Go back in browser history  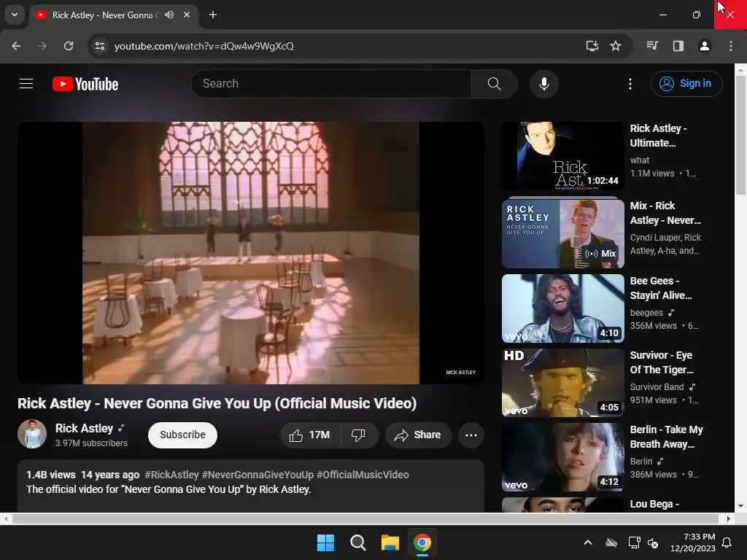(x=16, y=46)
